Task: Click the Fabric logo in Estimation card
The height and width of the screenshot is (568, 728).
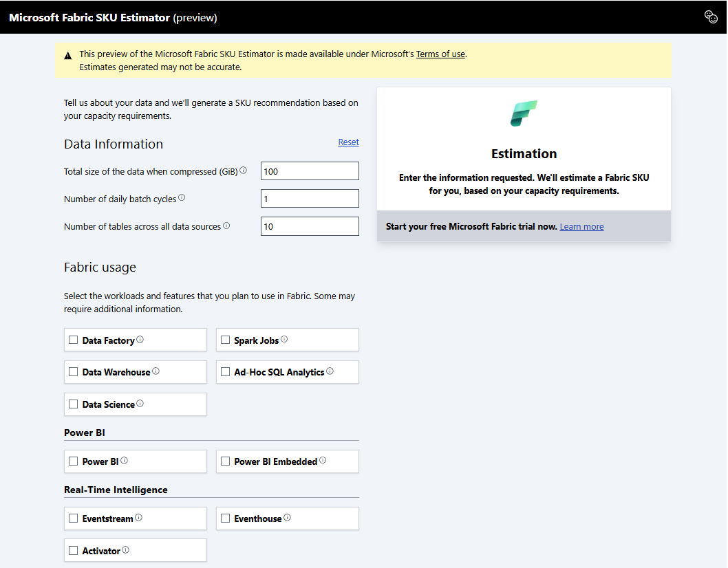Action: click(524, 113)
